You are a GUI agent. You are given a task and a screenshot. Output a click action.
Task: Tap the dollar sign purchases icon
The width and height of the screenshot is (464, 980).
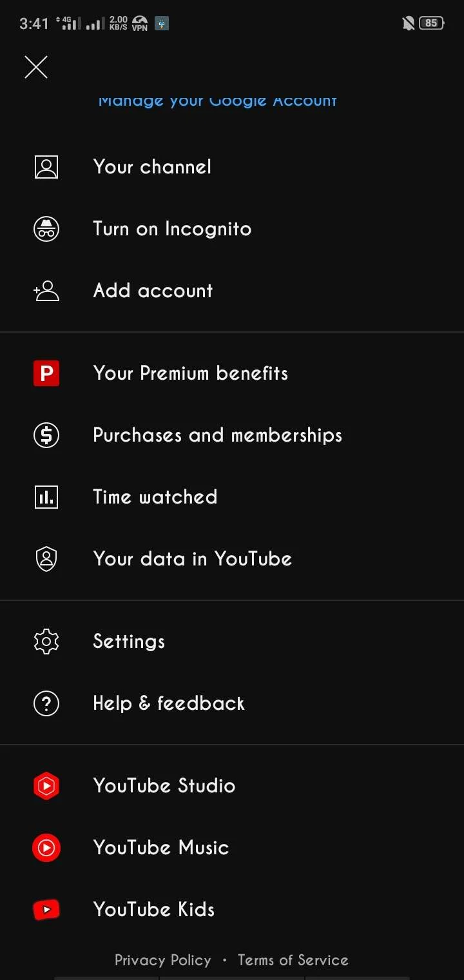click(46, 435)
